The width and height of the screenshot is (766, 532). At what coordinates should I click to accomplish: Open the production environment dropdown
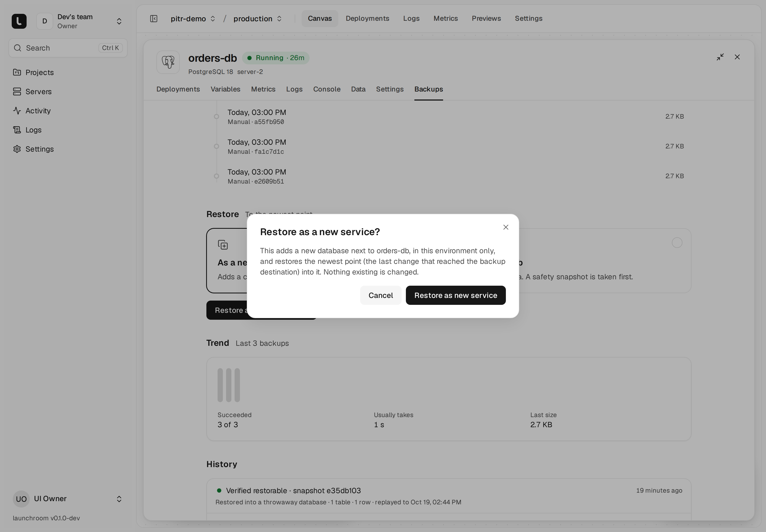tap(258, 19)
